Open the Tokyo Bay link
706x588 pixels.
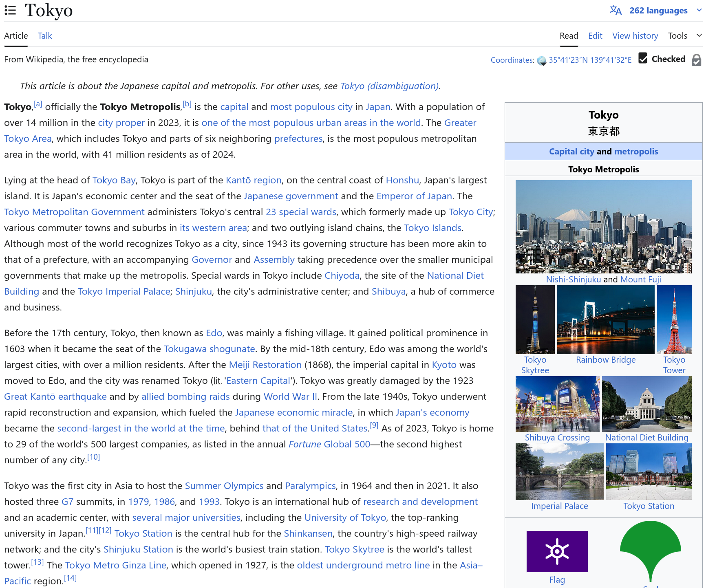[114, 180]
